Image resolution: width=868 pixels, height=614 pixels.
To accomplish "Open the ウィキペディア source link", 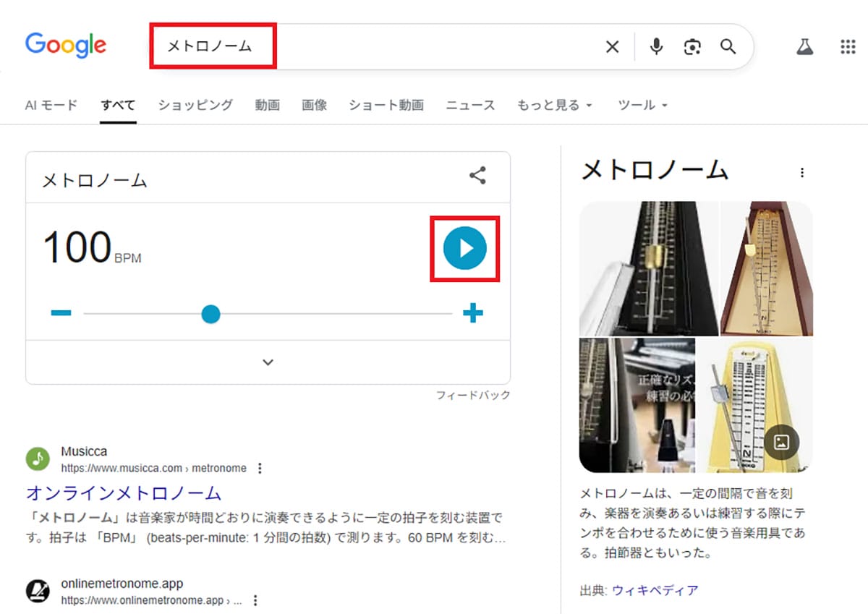I will tap(655, 589).
